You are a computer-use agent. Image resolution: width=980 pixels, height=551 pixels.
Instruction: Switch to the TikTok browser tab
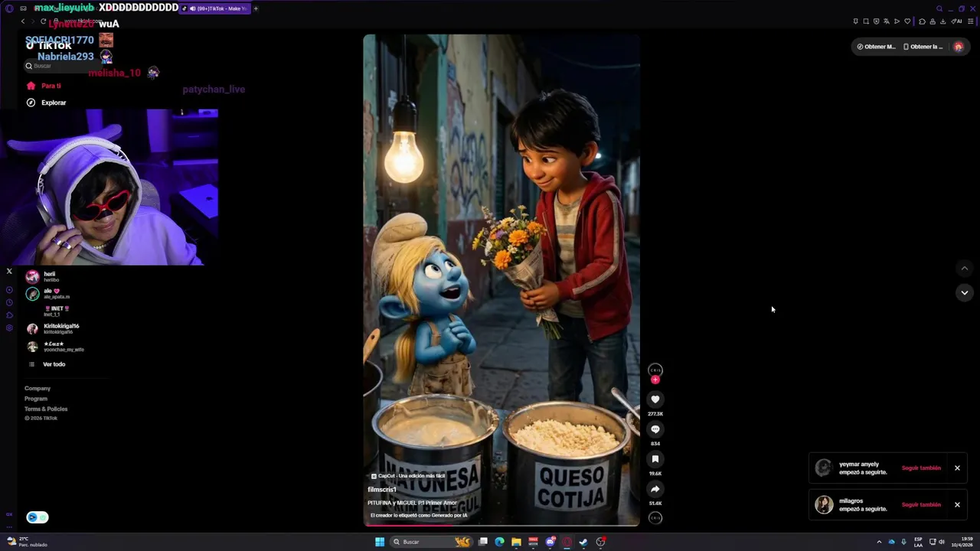[214, 8]
